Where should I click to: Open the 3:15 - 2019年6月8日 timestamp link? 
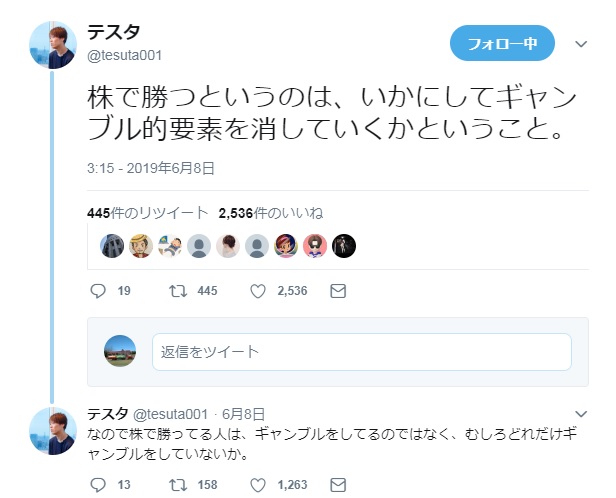pyautogui.click(x=151, y=168)
